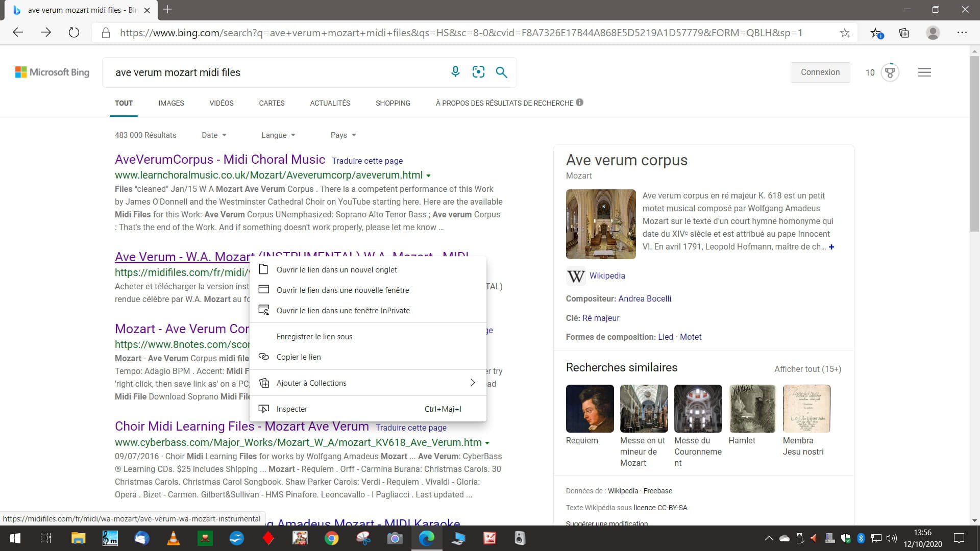Viewport: 980px width, 551px height.
Task: Select Enregistrer le lien sous
Action: [x=367, y=337]
